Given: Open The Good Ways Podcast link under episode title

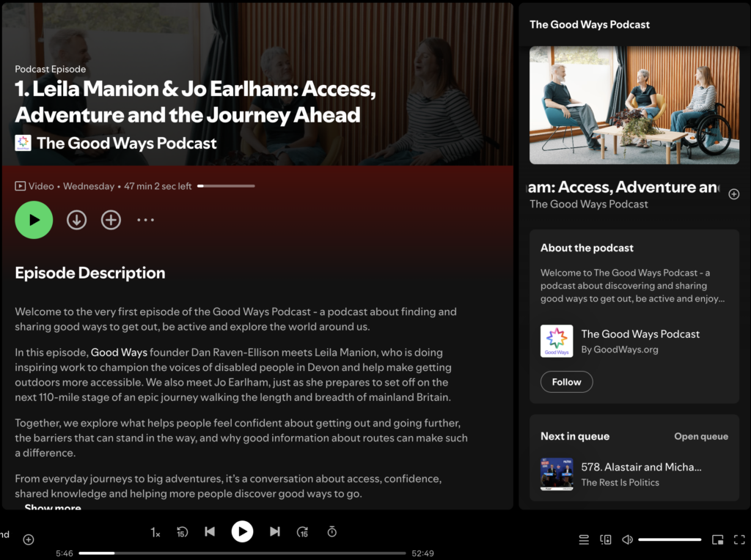Looking at the screenshot, I should [126, 143].
